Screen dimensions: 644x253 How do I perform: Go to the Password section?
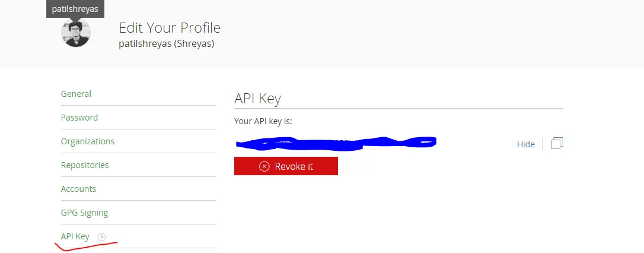[79, 118]
